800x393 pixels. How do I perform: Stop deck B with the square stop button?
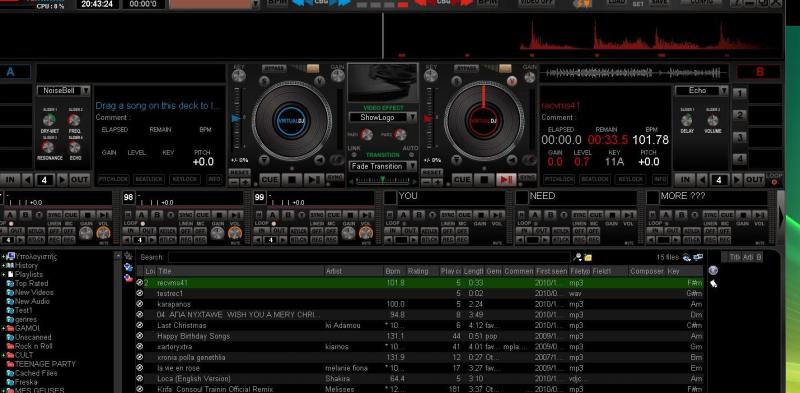point(484,180)
